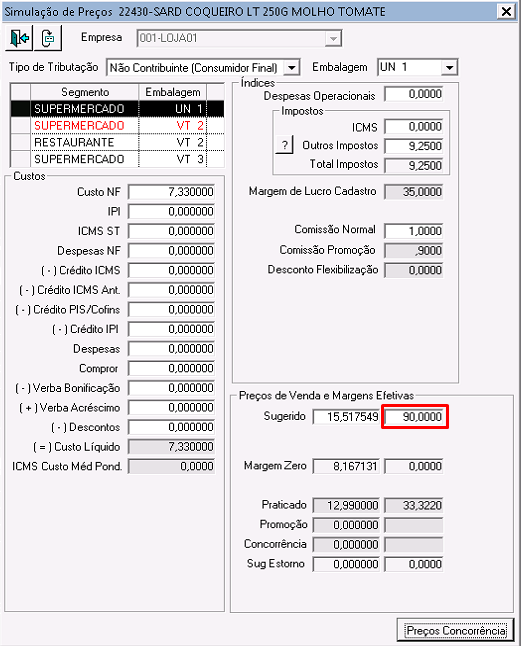The width and height of the screenshot is (522, 646).
Task: Click the ICMS ST field
Action: (x=171, y=231)
